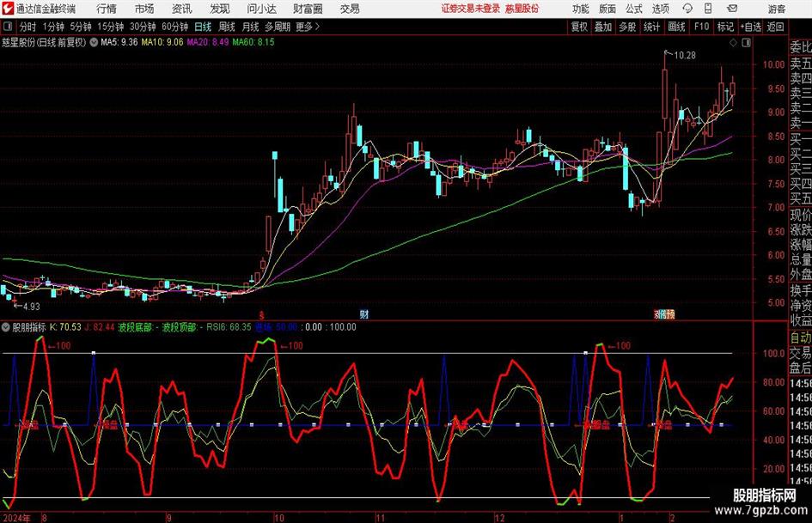Open the 财富圈 menu
Image resolution: width=812 pixels, height=523 pixels.
point(308,9)
